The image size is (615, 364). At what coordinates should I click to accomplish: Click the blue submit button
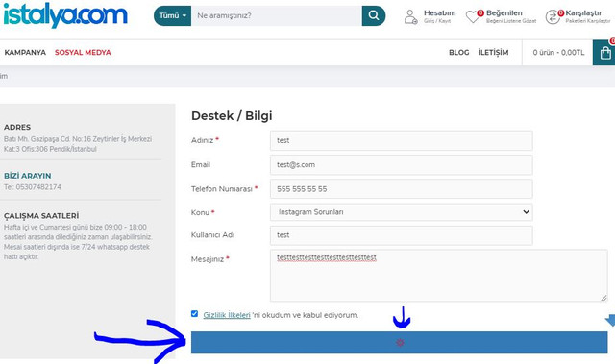point(400,343)
